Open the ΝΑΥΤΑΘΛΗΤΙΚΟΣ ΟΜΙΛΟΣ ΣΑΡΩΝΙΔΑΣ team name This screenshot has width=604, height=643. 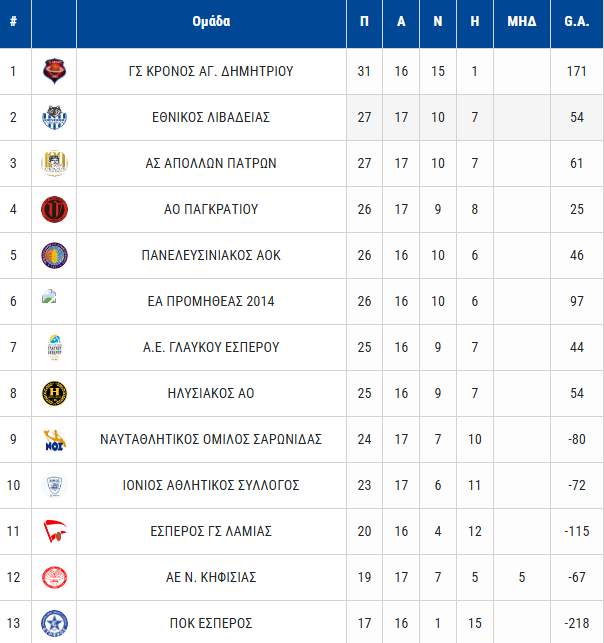(211, 439)
